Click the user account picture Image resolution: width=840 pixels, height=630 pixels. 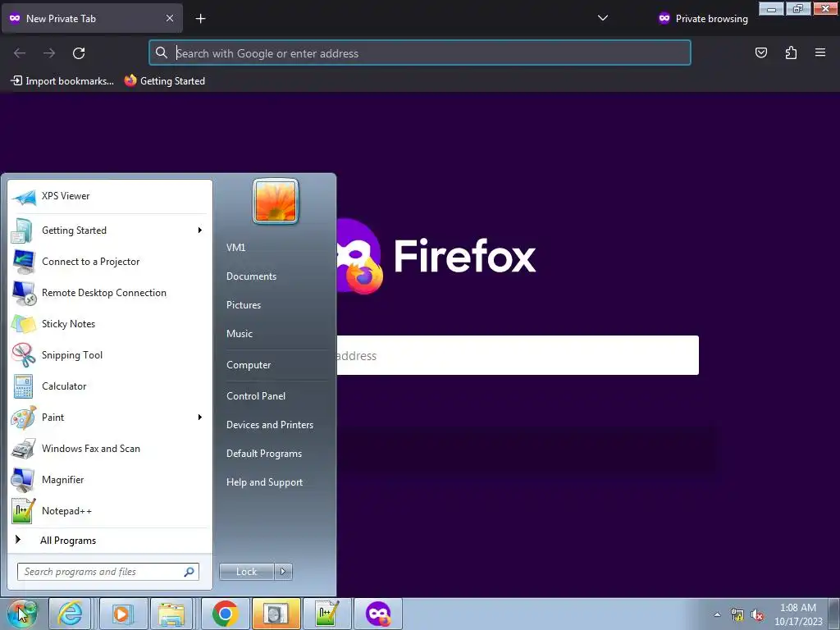pos(276,202)
